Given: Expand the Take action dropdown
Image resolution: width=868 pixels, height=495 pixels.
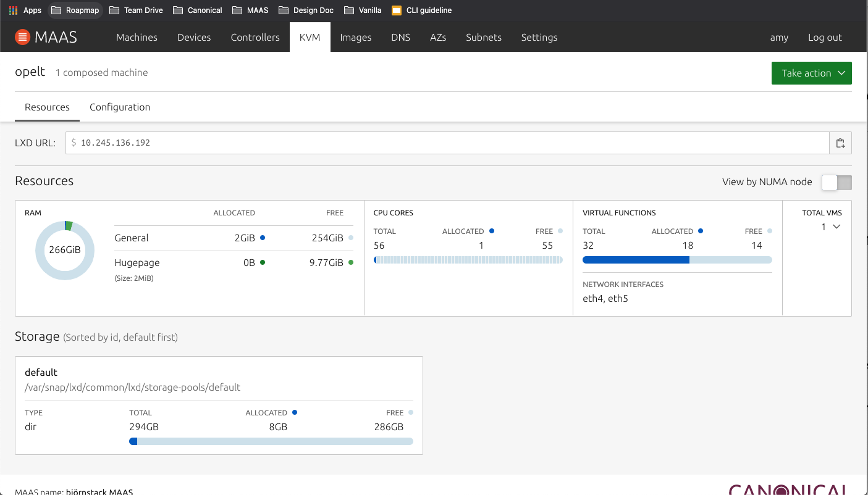Looking at the screenshot, I should [811, 73].
